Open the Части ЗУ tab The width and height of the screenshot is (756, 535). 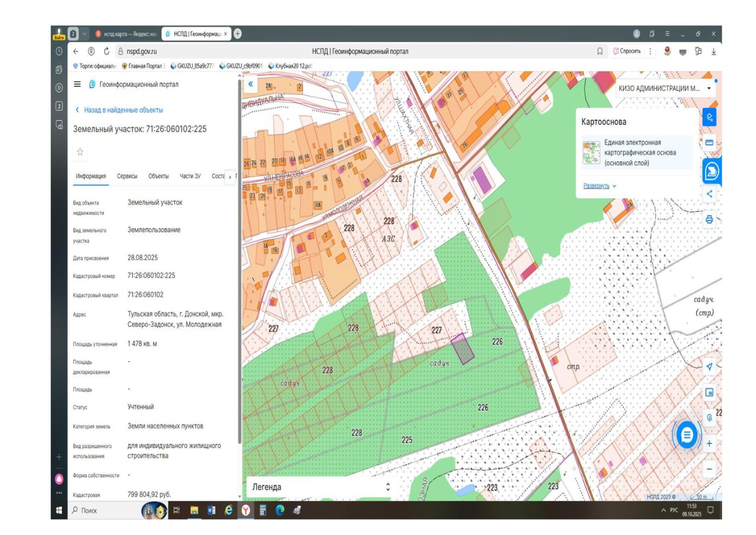(x=190, y=176)
